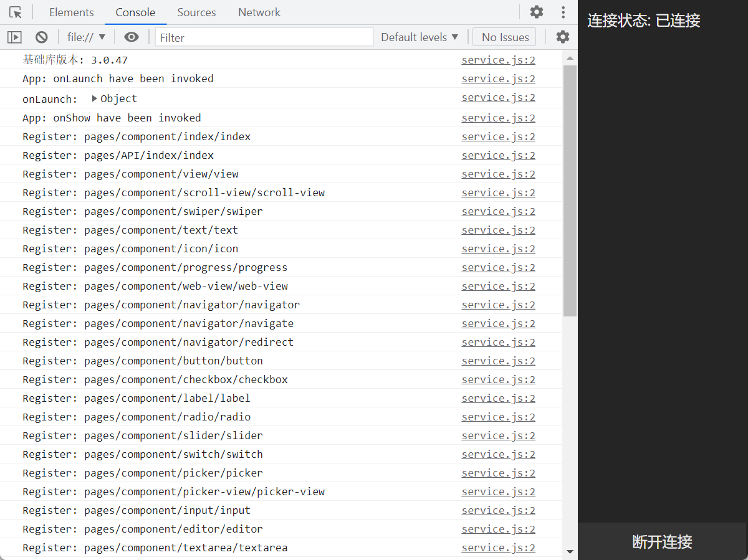Viewport: 748px width, 560px height.
Task: Activate the inspect element picker icon
Action: 16,12
